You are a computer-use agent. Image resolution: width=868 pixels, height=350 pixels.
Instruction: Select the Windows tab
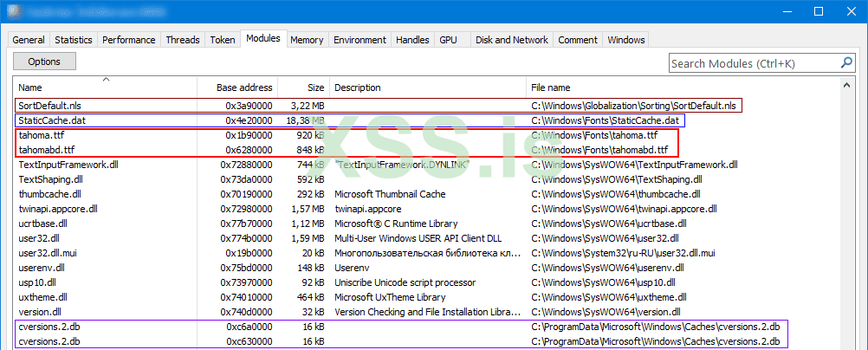pyautogui.click(x=626, y=40)
